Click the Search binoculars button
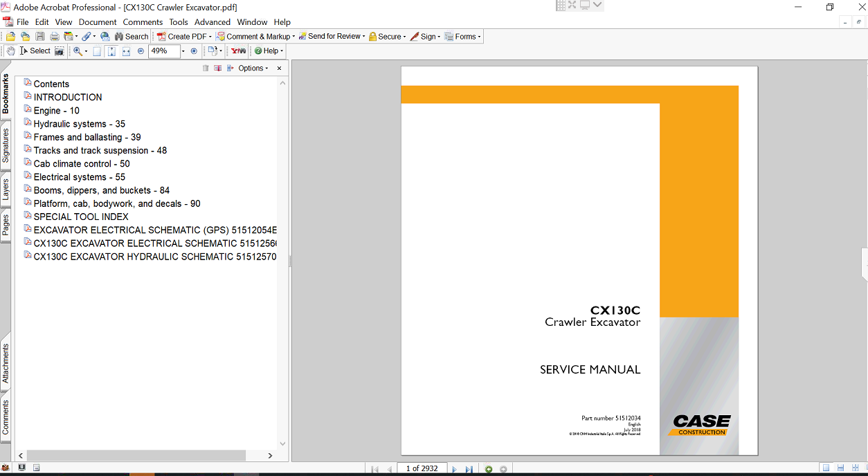 point(132,37)
